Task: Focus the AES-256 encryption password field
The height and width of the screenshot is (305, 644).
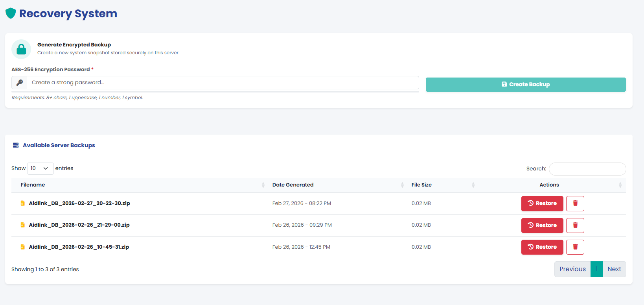Action: (223, 83)
